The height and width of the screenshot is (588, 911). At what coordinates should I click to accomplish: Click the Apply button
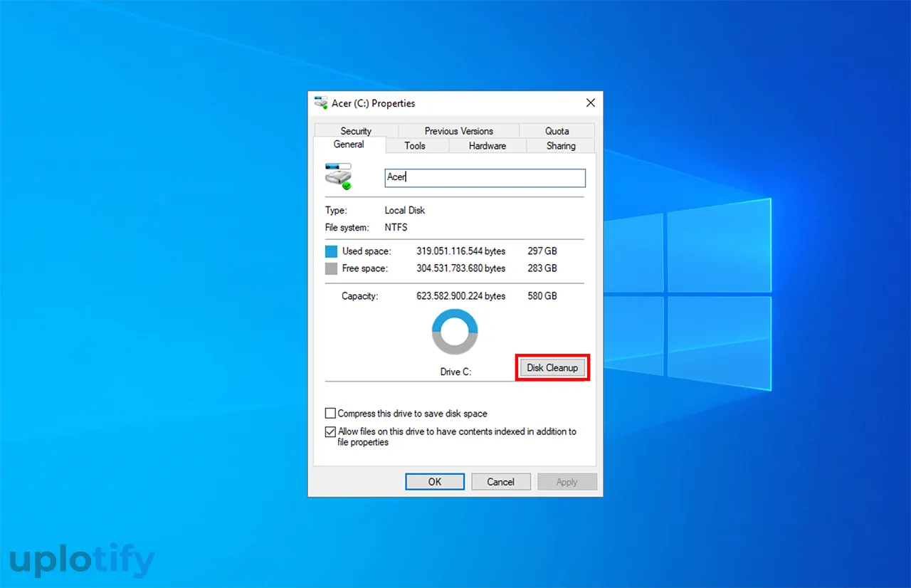(567, 482)
